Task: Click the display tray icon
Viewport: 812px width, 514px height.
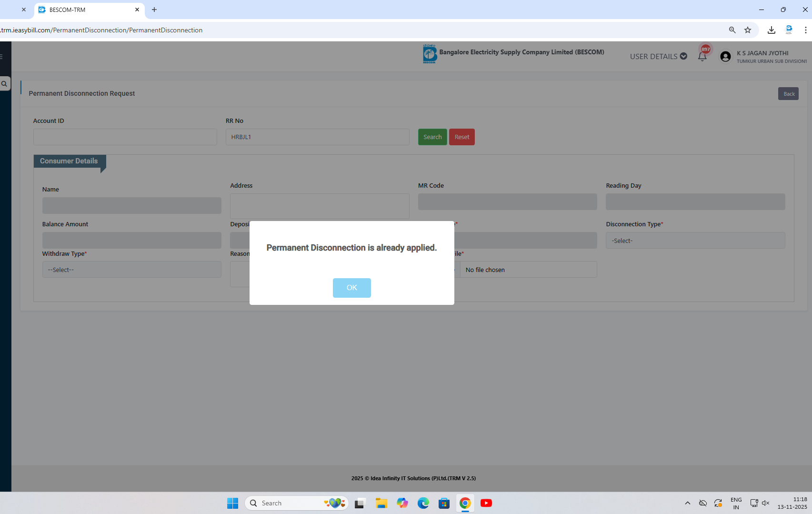Action: 754,503
